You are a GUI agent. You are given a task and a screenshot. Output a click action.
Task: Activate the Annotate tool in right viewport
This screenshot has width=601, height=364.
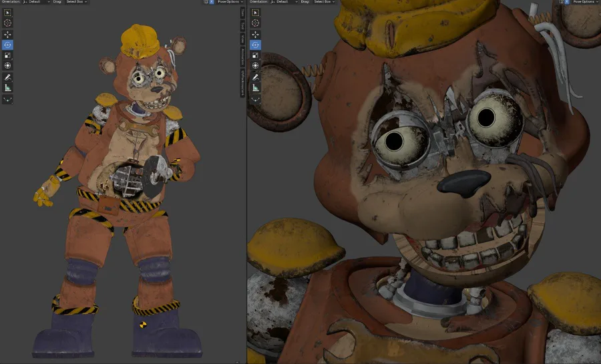[x=255, y=77]
